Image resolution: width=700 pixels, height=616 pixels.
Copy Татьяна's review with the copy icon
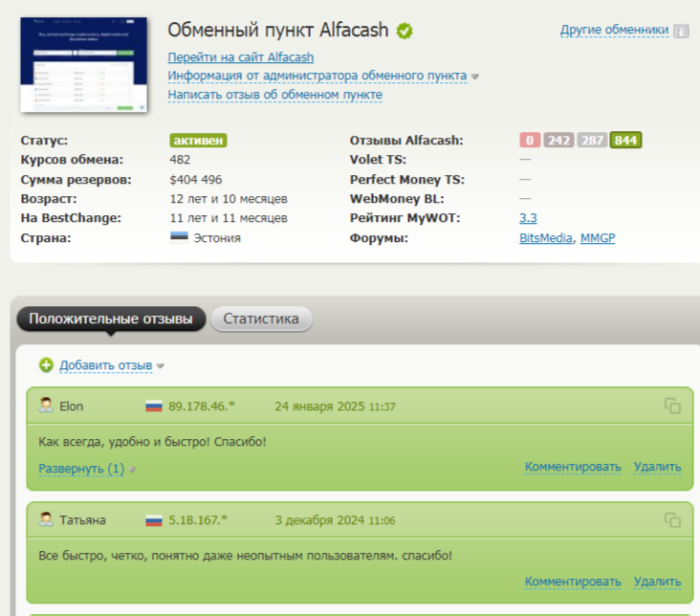click(x=673, y=520)
